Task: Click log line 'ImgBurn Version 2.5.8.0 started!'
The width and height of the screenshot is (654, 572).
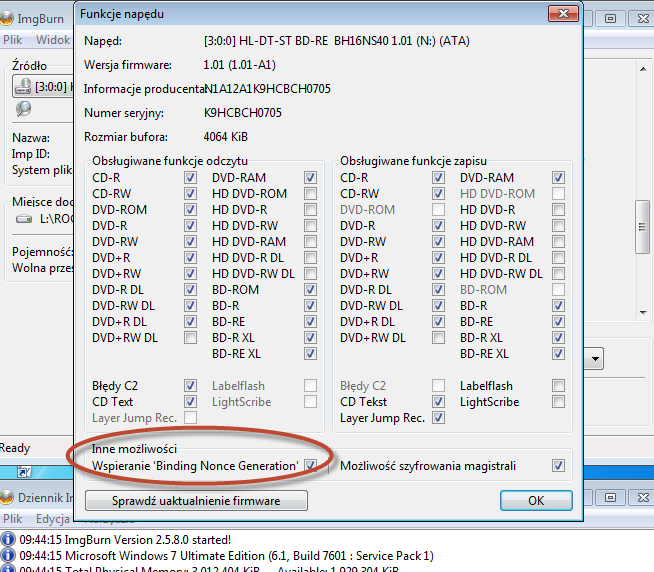Action: click(x=148, y=539)
